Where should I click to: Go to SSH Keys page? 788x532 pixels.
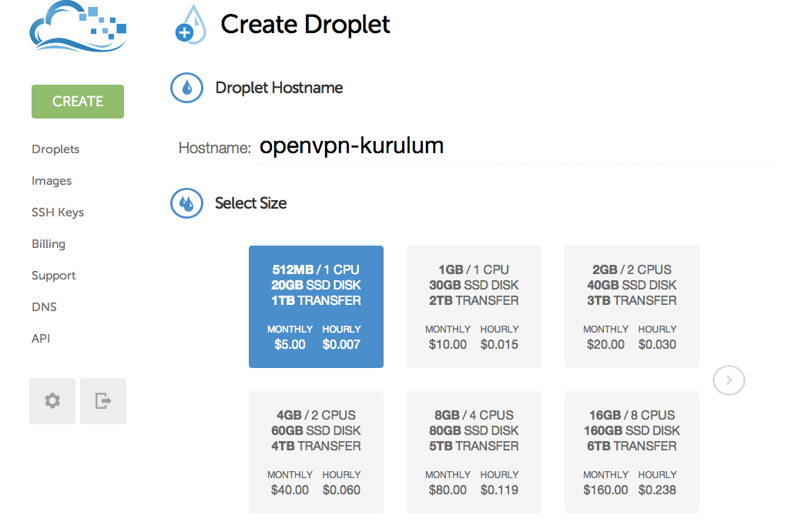[57, 212]
